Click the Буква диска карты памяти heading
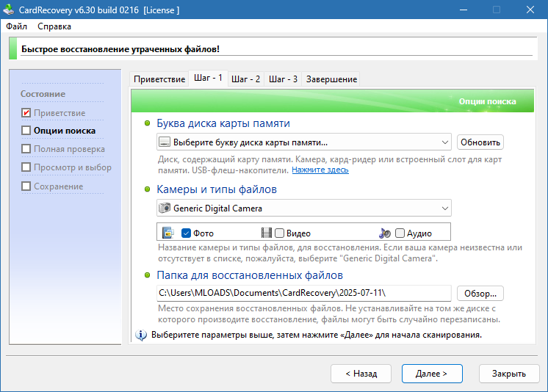This screenshot has height=392, width=548. coord(223,123)
